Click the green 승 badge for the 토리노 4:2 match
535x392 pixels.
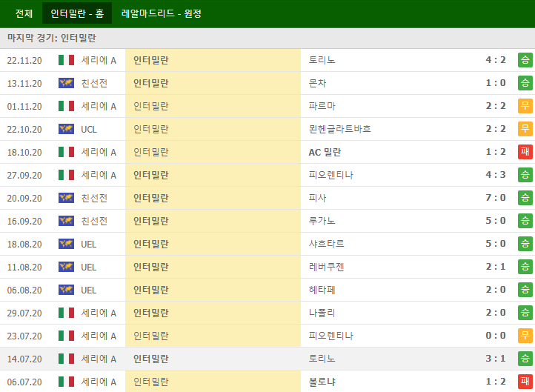pyautogui.click(x=525, y=60)
